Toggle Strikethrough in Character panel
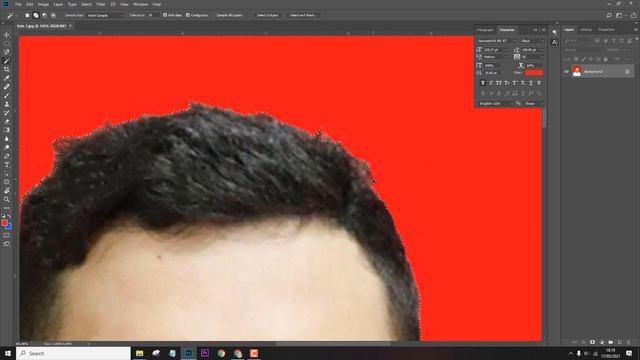The image size is (640, 360). 539,83
